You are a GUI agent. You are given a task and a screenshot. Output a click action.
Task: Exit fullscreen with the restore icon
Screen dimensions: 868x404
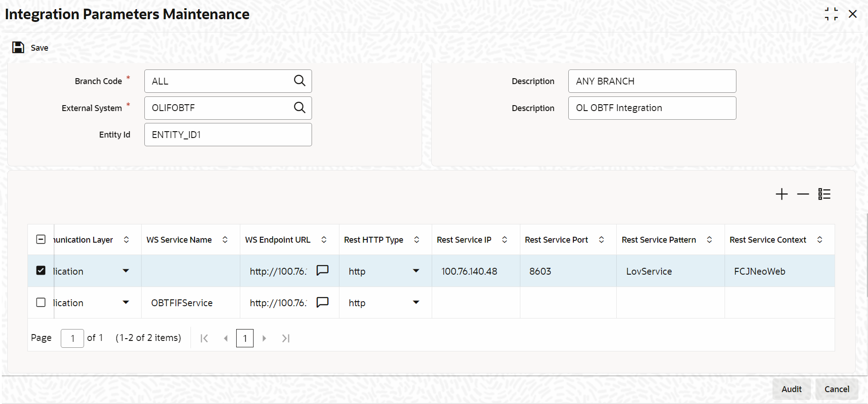(831, 14)
